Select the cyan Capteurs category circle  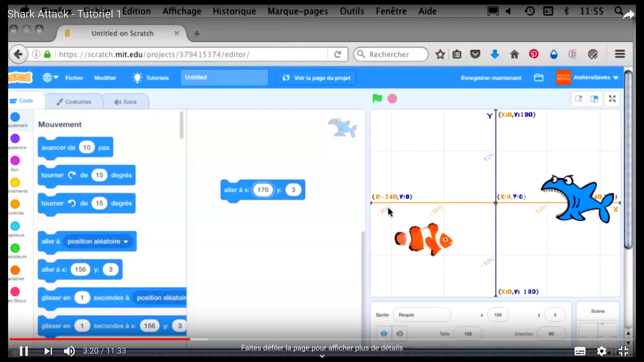[15, 226]
